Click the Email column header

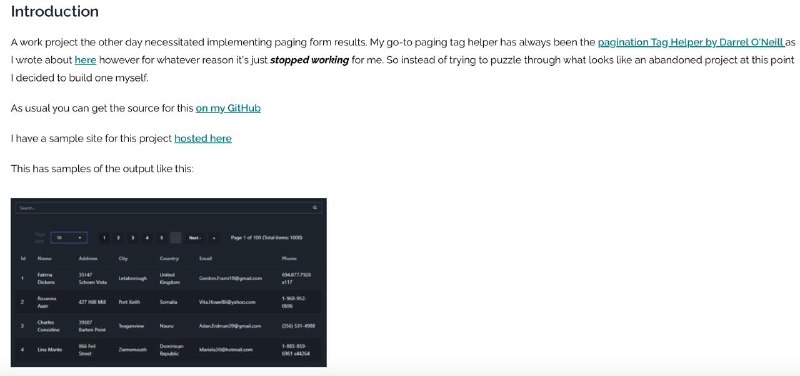pyautogui.click(x=205, y=259)
